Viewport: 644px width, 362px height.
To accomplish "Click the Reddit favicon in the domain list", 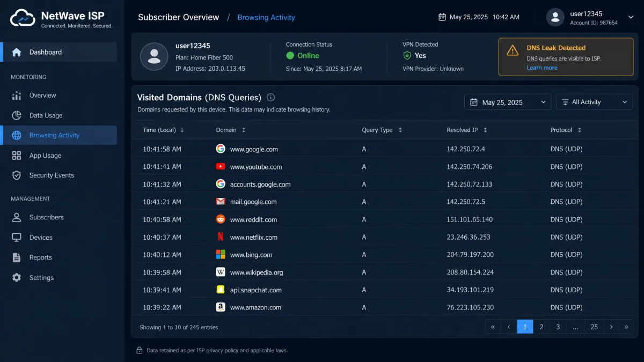I will click(221, 219).
